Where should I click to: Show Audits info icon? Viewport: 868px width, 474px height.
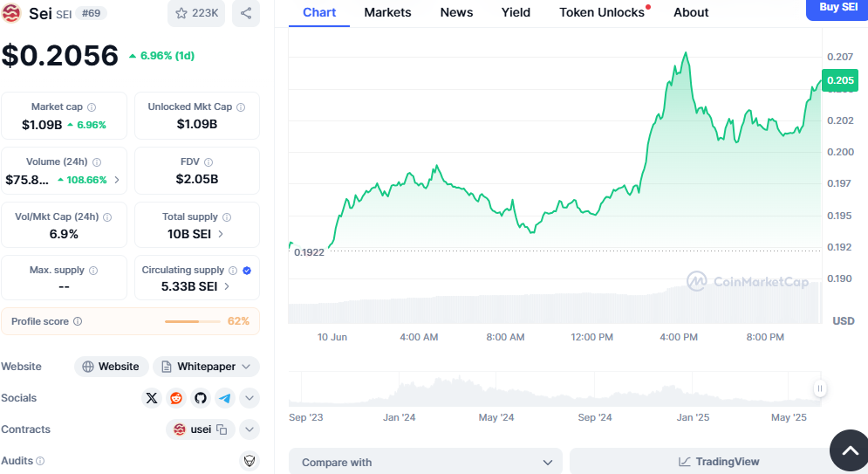click(40, 461)
